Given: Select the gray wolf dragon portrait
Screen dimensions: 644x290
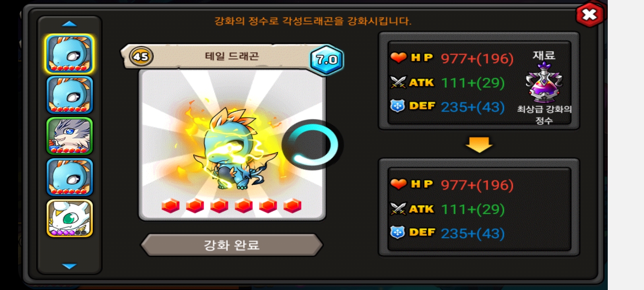Looking at the screenshot, I should (x=70, y=136).
